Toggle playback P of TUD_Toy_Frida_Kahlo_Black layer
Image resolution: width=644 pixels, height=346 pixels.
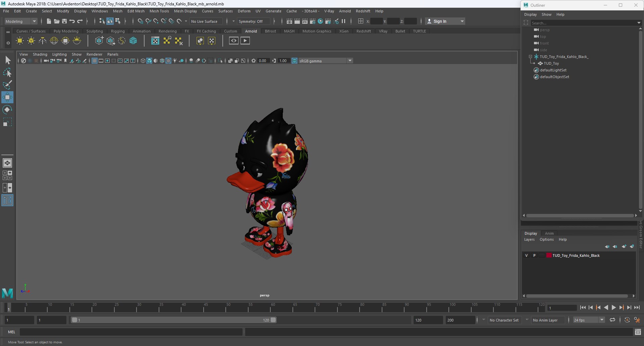534,255
